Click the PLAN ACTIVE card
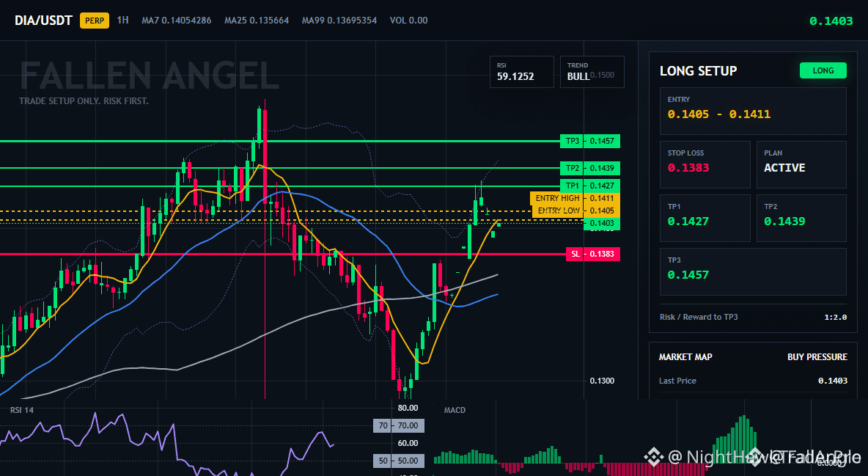 click(801, 164)
